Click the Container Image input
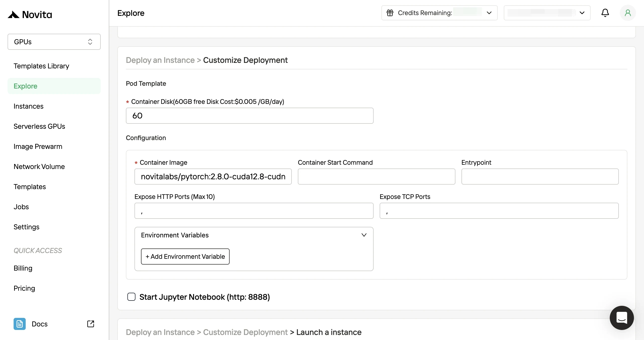The image size is (644, 340). (x=213, y=177)
